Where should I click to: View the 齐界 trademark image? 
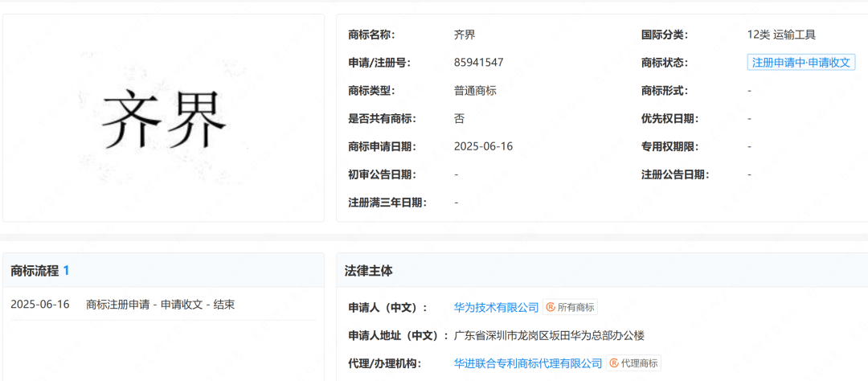pyautogui.click(x=164, y=118)
